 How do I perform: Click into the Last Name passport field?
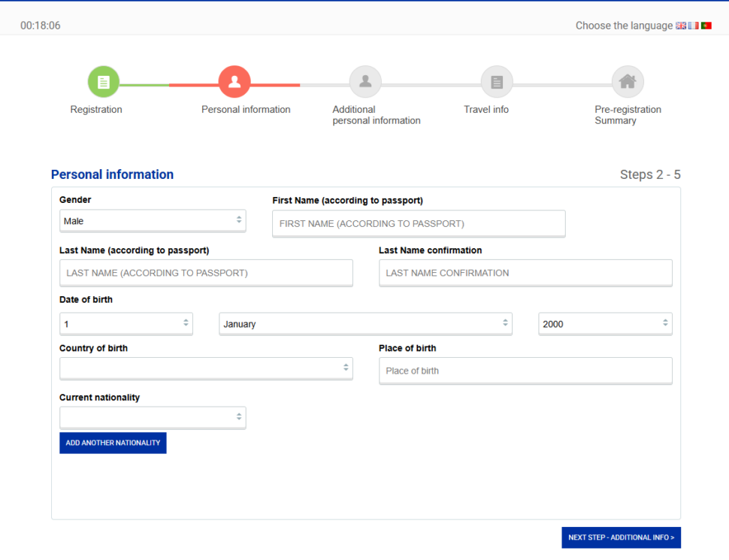(206, 273)
